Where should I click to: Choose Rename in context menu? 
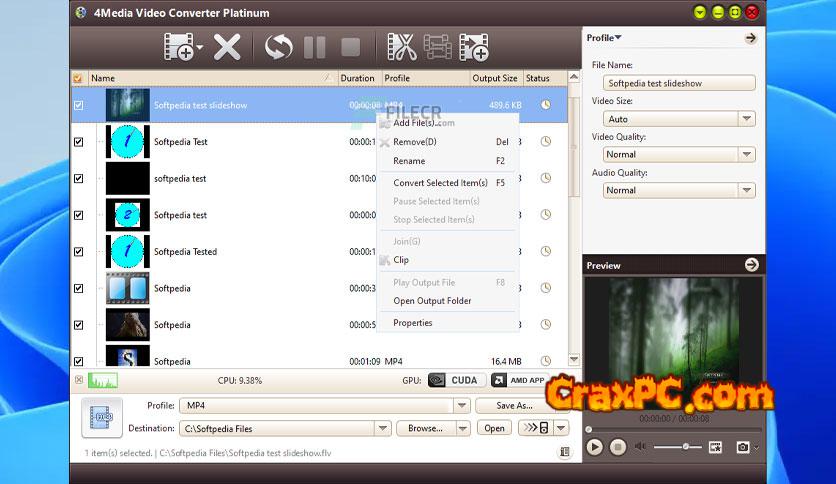tap(448, 161)
